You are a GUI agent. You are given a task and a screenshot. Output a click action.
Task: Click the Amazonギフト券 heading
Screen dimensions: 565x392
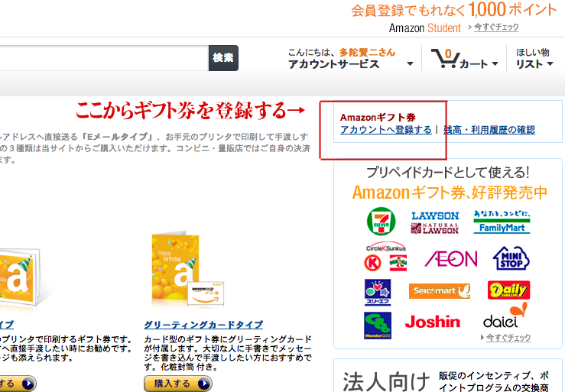378,118
